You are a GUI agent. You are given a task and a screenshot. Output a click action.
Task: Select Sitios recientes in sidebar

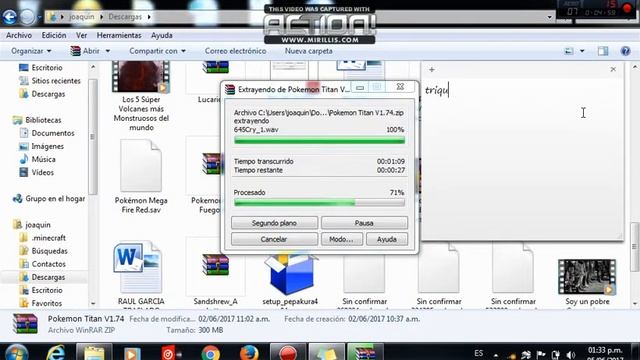point(50,81)
